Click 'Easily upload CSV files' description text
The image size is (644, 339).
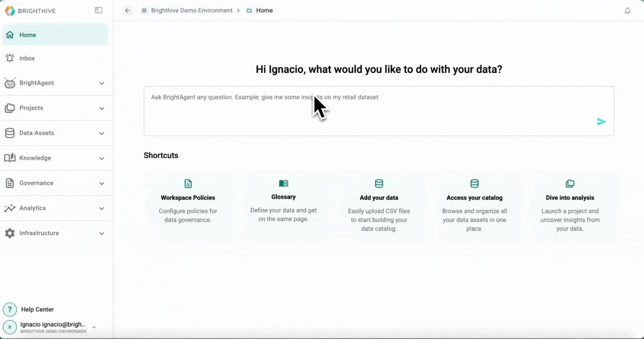click(x=379, y=220)
